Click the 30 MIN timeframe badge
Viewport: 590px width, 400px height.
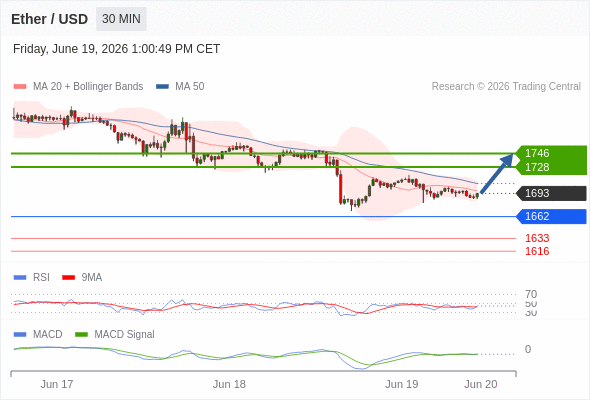tap(121, 19)
